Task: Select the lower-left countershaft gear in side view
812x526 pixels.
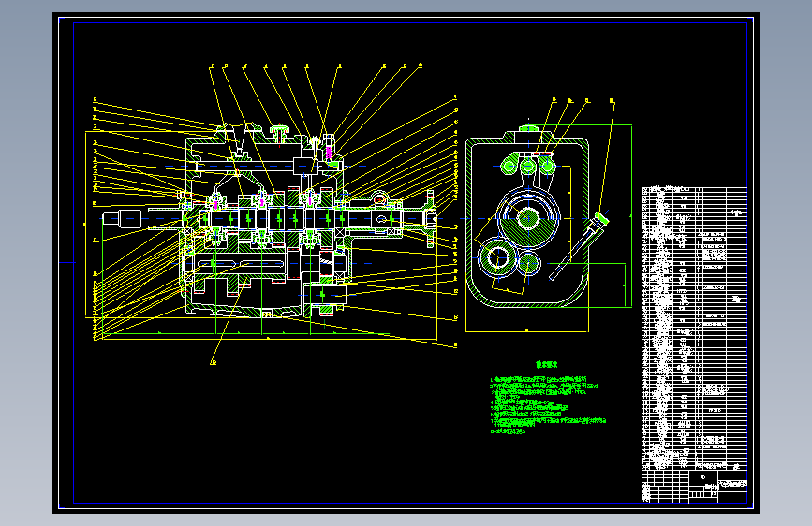Action: click(x=497, y=256)
